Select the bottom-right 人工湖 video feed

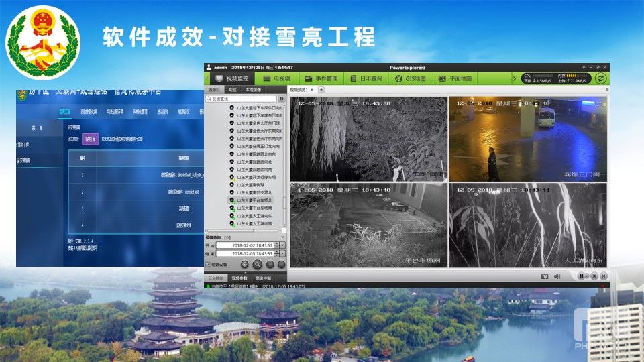click(528, 225)
